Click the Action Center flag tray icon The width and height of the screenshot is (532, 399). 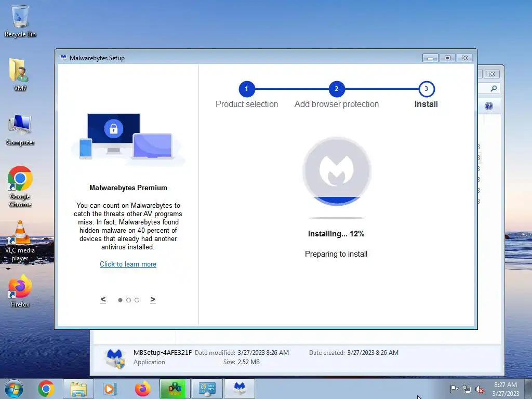point(454,389)
